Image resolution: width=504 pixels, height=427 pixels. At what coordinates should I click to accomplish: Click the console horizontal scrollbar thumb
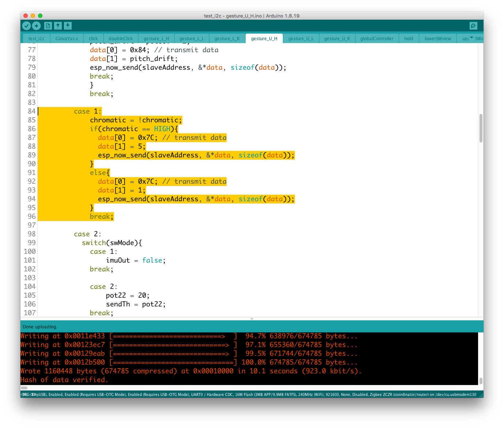[24, 388]
